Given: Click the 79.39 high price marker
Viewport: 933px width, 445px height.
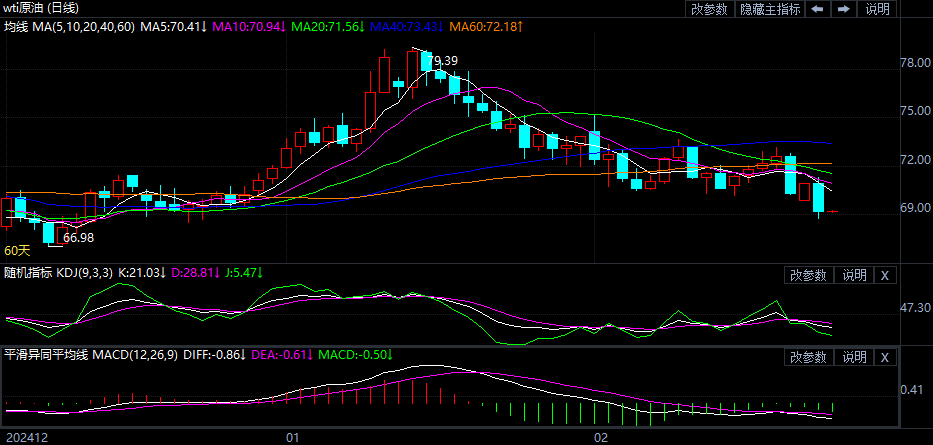Looking at the screenshot, I should coord(443,61).
